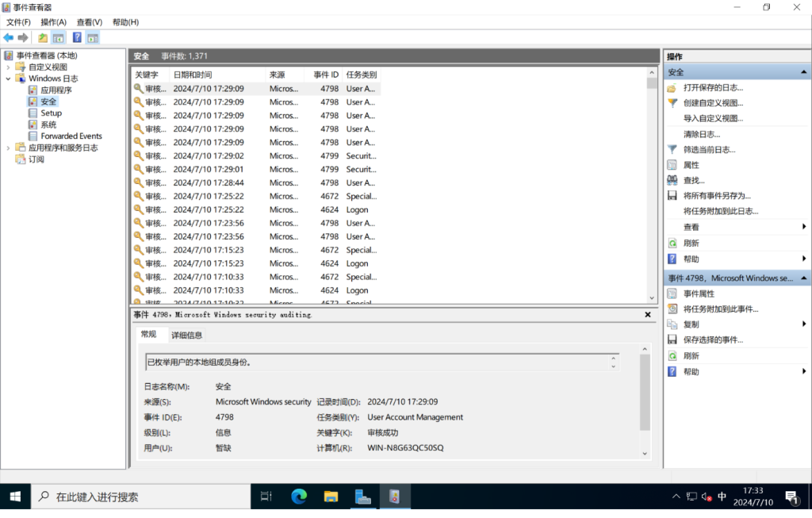Screen dimensions: 812x518
Task: Open Microsoft Edge from the taskbar
Action: click(299, 497)
